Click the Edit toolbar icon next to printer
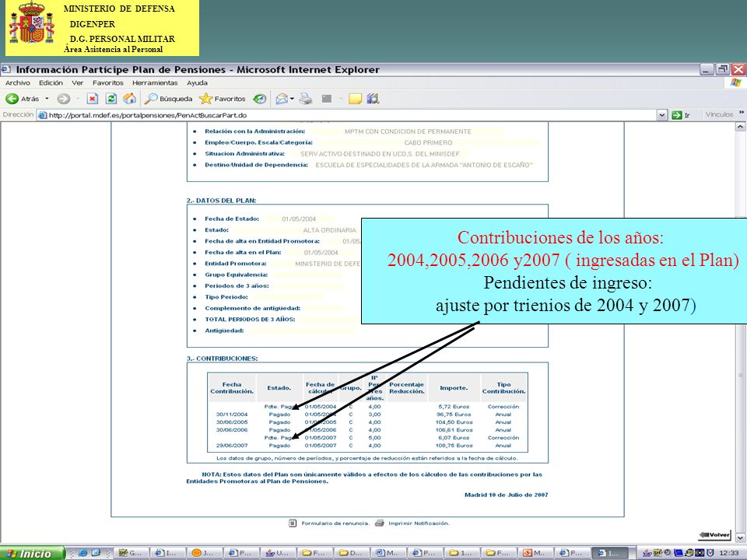This screenshot has height=560, width=747. click(327, 99)
